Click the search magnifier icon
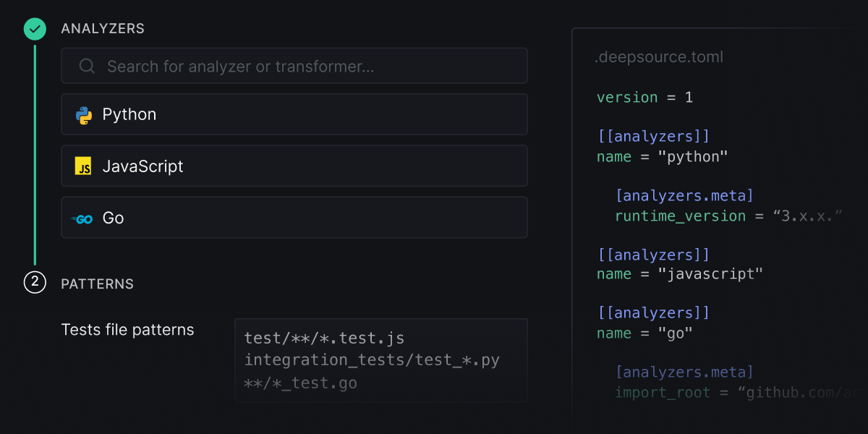Image resolution: width=868 pixels, height=434 pixels. [x=86, y=65]
